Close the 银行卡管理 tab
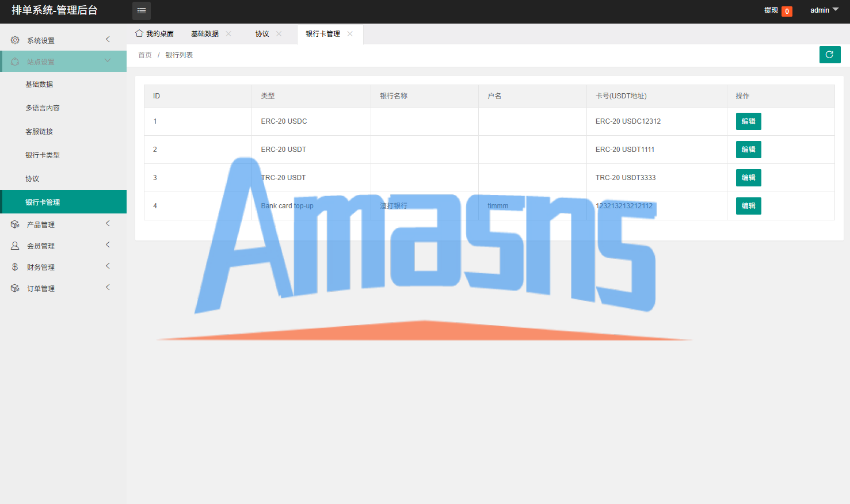850x504 pixels. pos(350,34)
